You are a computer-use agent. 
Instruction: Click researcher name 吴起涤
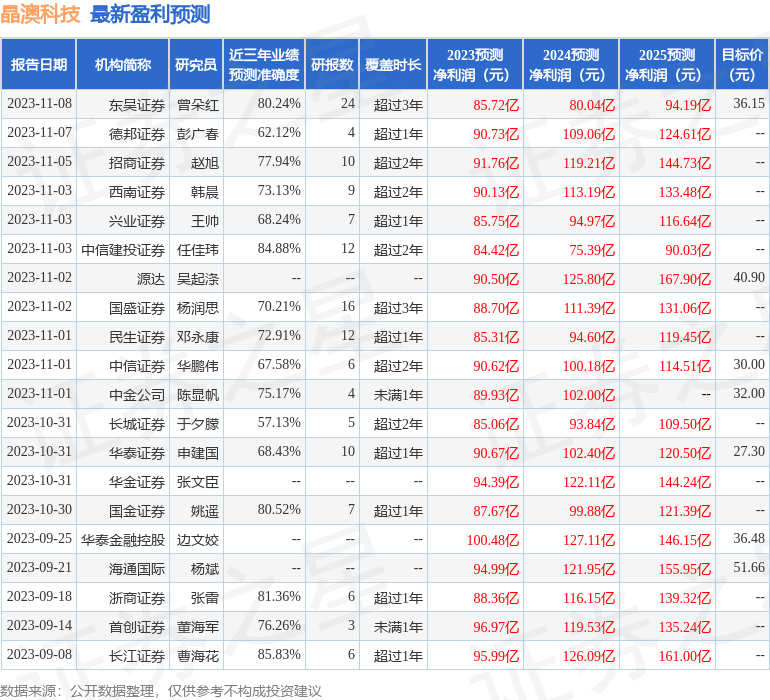[197, 279]
